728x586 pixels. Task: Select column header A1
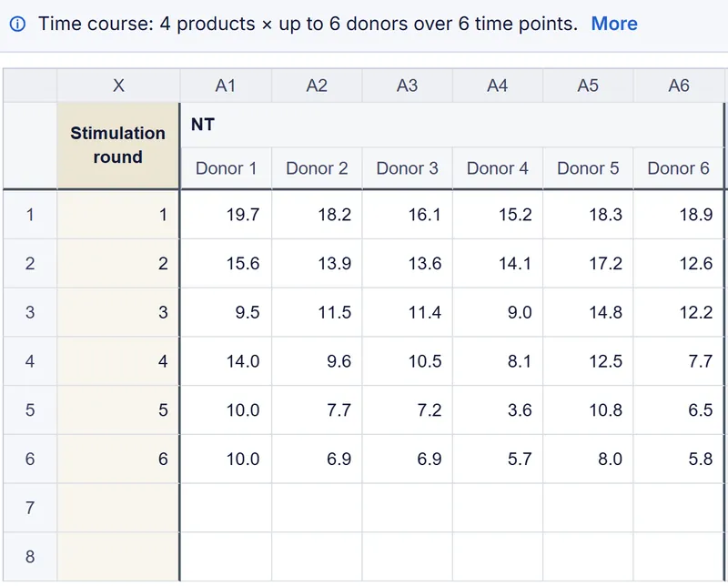point(226,86)
